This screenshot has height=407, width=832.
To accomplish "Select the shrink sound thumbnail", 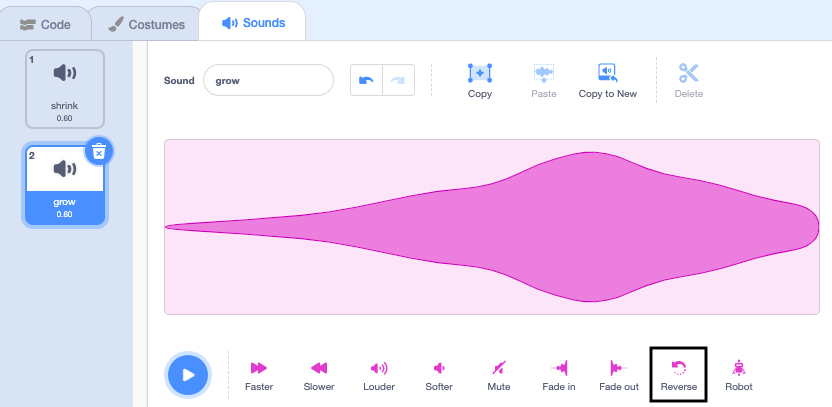I will (65, 89).
